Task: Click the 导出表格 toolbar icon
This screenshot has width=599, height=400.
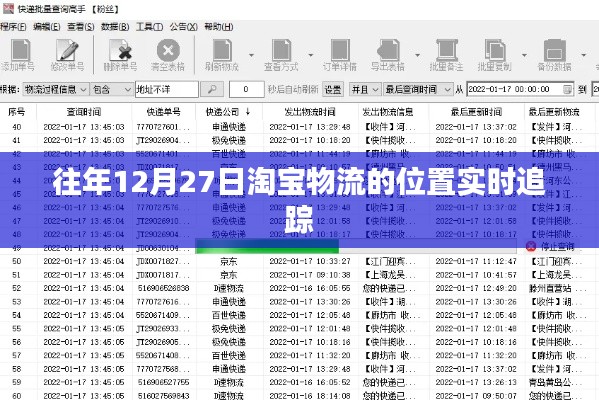Action: point(388,50)
